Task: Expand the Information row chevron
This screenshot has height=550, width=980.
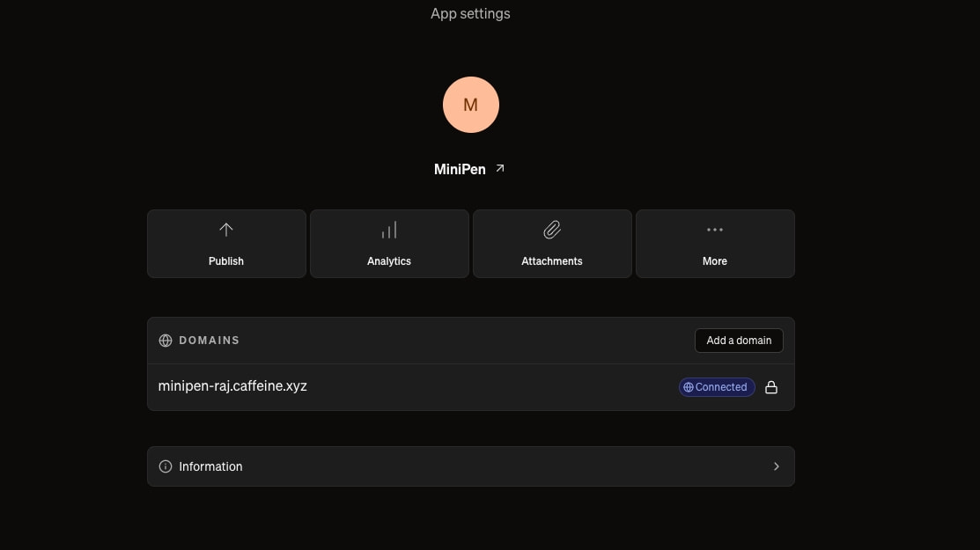Action: click(x=777, y=466)
